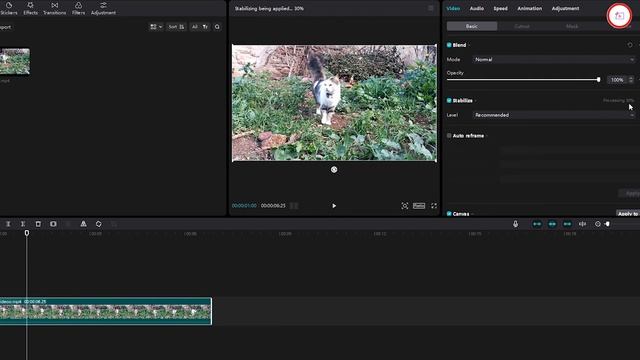The image size is (640, 360).
Task: Open the Effects panel
Action: (30, 8)
